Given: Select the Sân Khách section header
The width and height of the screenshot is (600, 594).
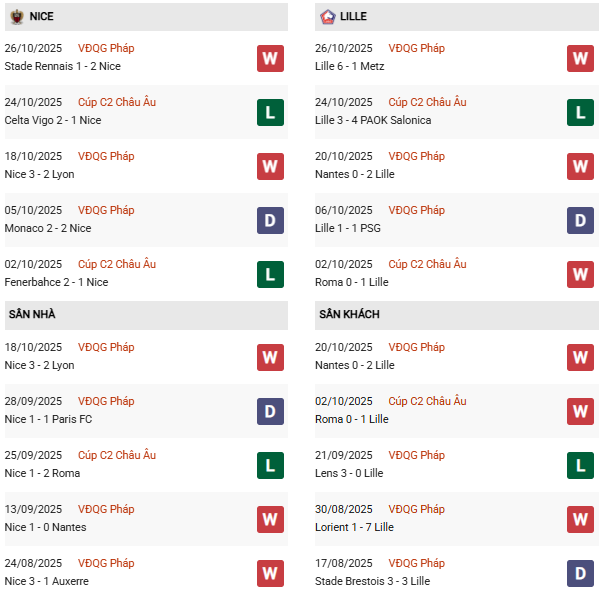Looking at the screenshot, I should 349,314.
